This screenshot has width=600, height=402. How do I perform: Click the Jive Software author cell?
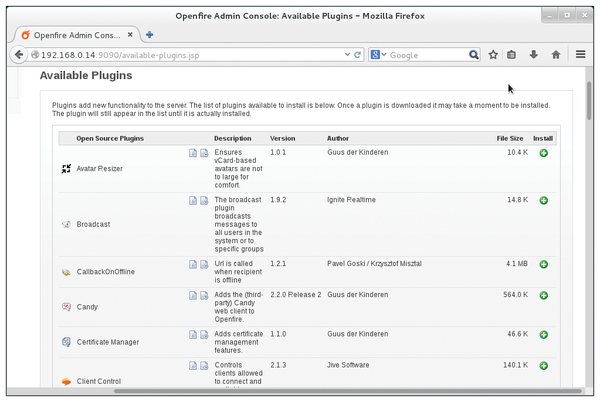click(348, 365)
